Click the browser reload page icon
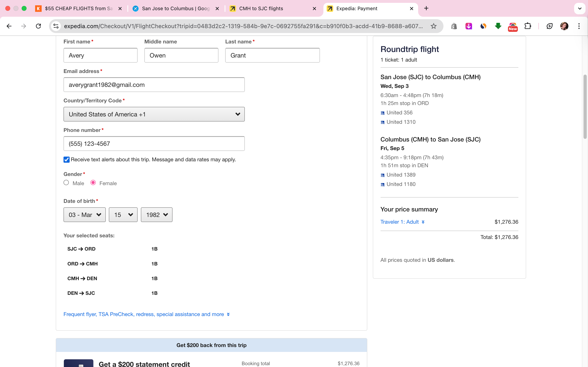The height and width of the screenshot is (367, 588). [38, 26]
